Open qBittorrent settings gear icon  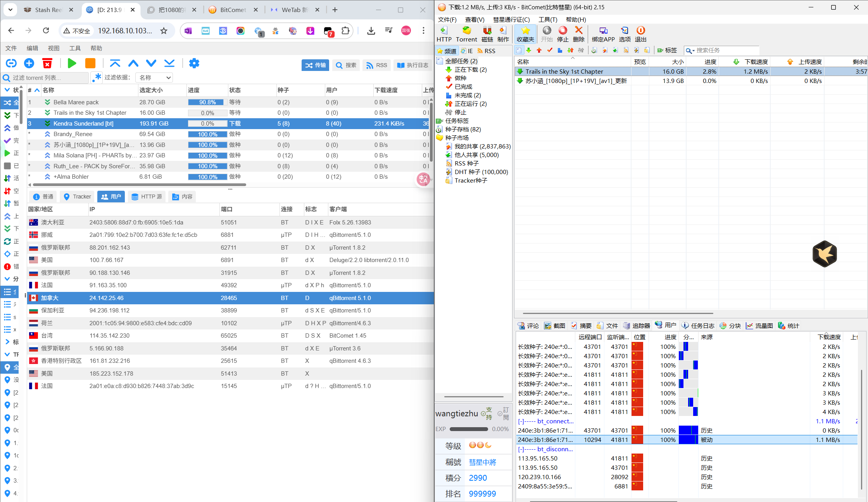(194, 64)
